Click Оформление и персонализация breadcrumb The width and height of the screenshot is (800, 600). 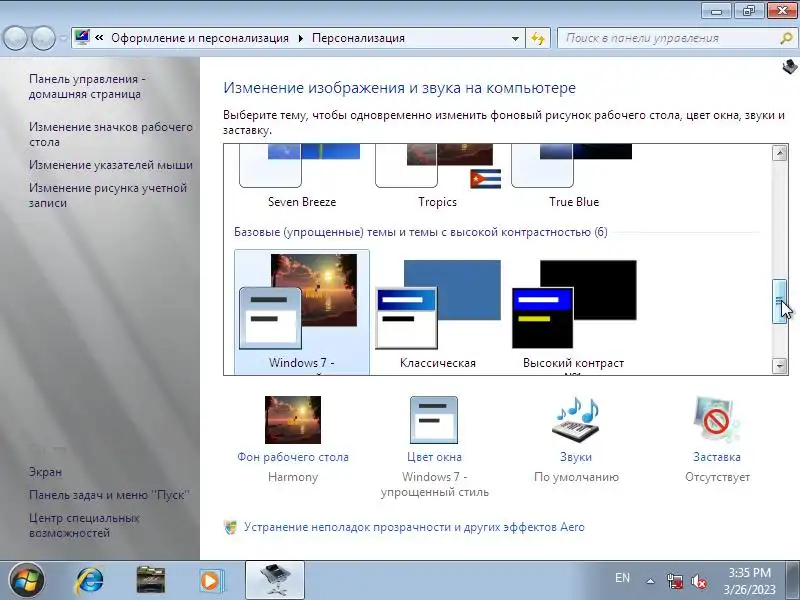coord(200,38)
